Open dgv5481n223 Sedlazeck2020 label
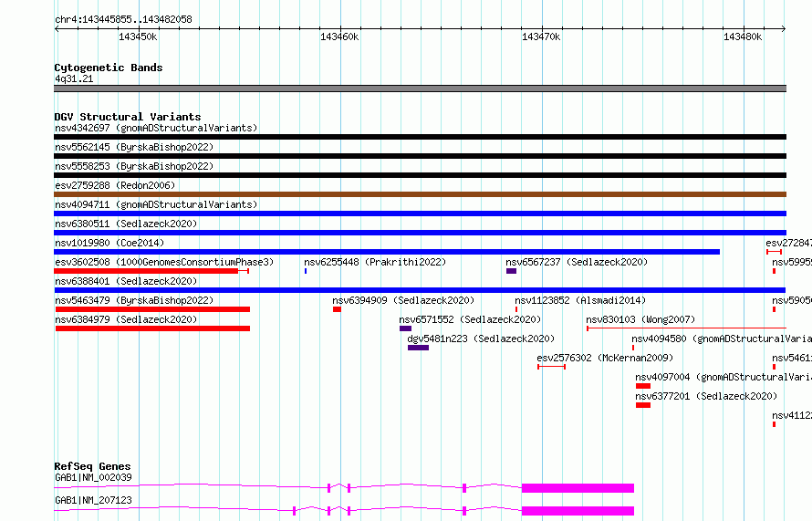Image resolution: width=812 pixels, height=521 pixels. tap(481, 339)
